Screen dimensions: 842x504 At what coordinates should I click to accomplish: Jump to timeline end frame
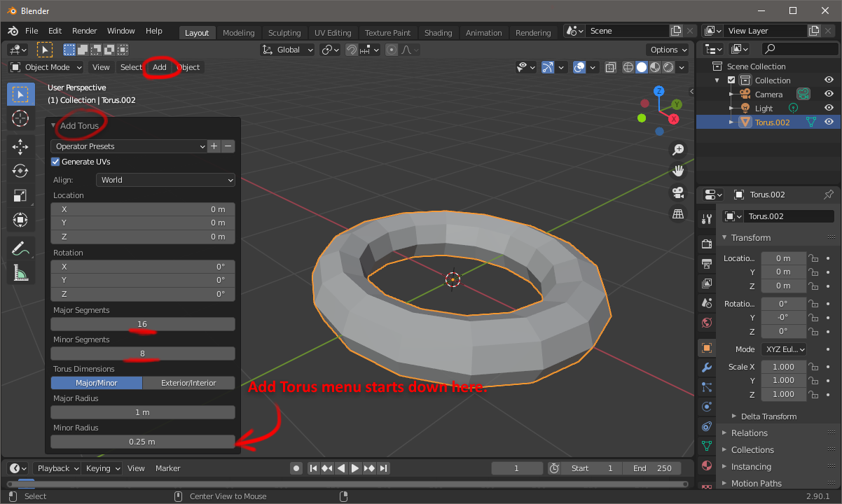click(384, 468)
